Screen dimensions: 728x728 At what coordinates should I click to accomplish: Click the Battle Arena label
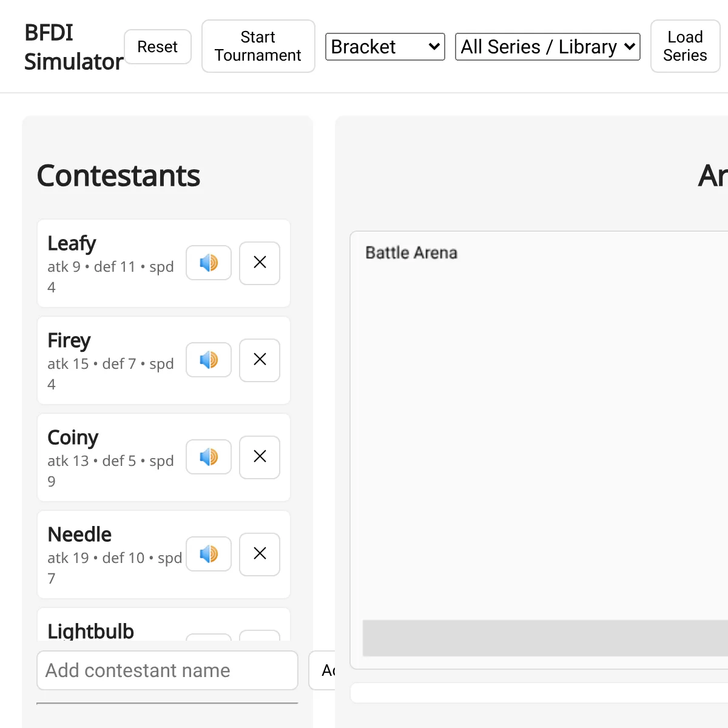pos(411,252)
